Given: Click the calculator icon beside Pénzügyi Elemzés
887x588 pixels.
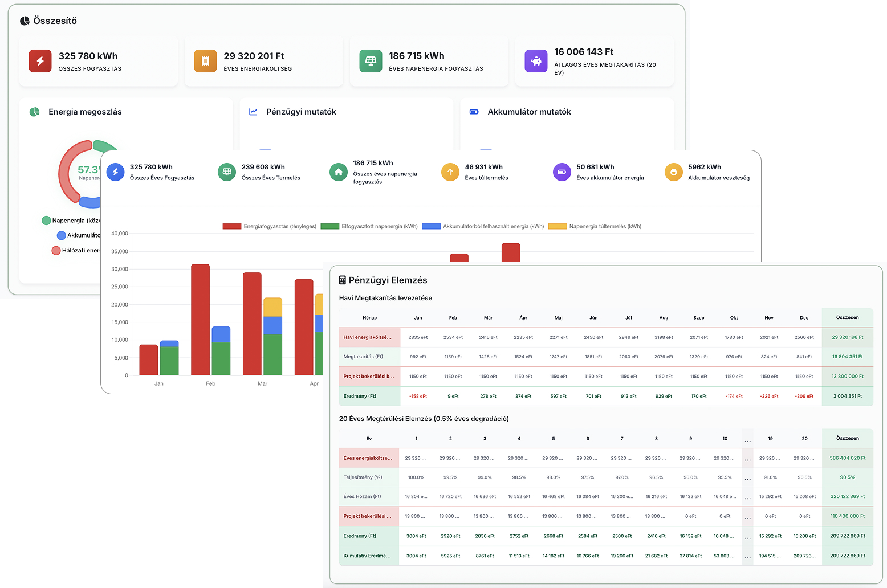Looking at the screenshot, I should (343, 280).
